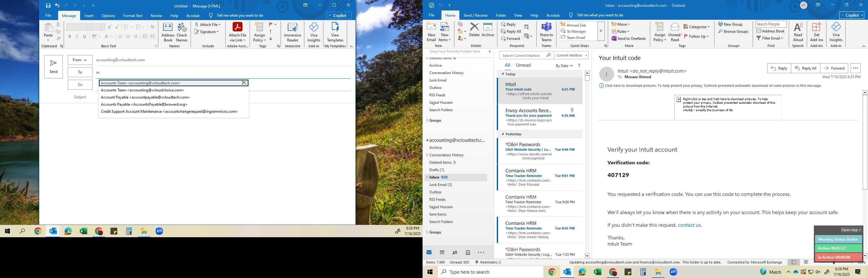
Task: Create New Email in Outlook
Action: click(x=431, y=32)
